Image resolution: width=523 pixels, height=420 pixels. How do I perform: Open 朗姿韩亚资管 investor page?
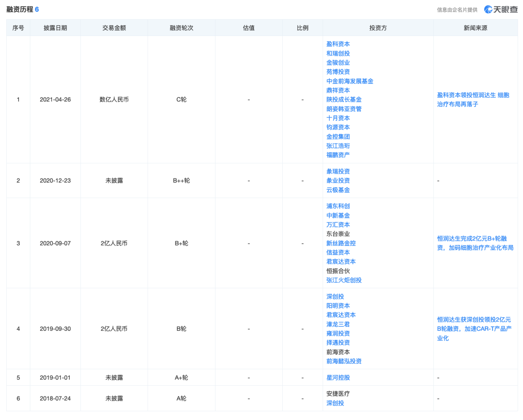pyautogui.click(x=344, y=109)
